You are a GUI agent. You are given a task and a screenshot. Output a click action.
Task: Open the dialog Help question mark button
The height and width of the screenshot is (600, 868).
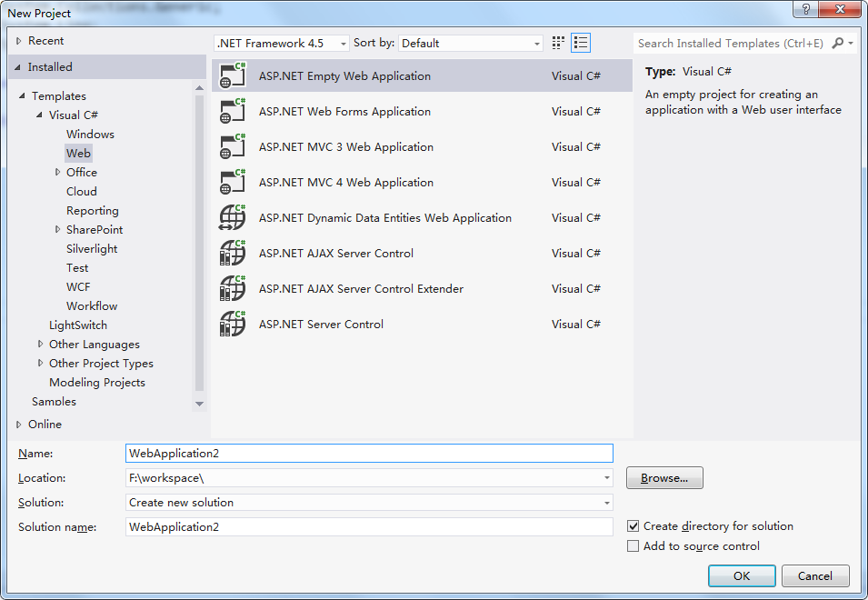point(806,9)
